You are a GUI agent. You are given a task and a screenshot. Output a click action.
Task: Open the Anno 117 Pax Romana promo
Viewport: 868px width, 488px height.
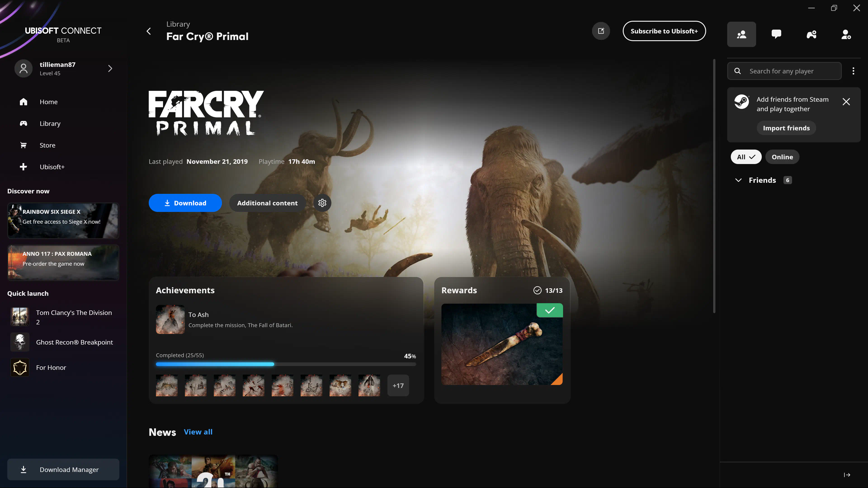click(63, 263)
